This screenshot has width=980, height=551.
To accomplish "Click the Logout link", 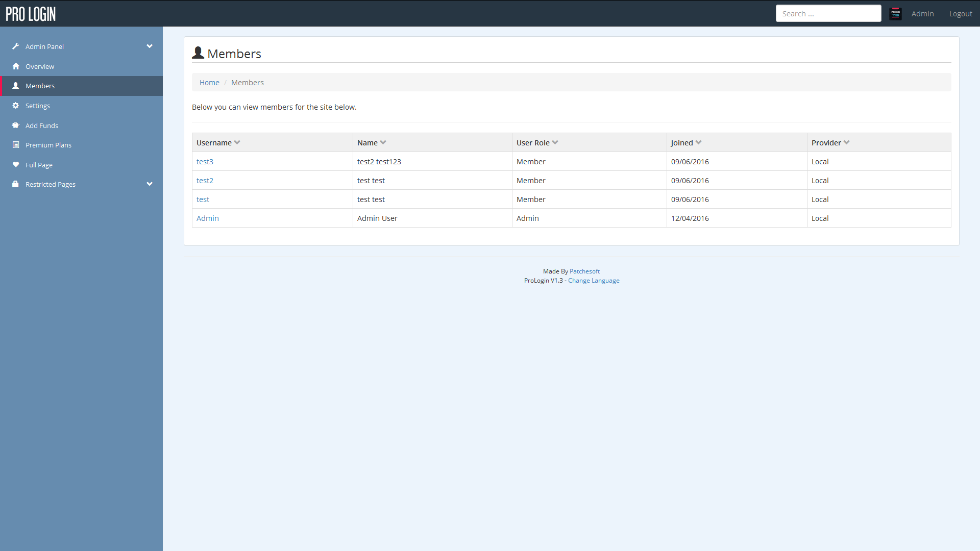I will 960,14.
